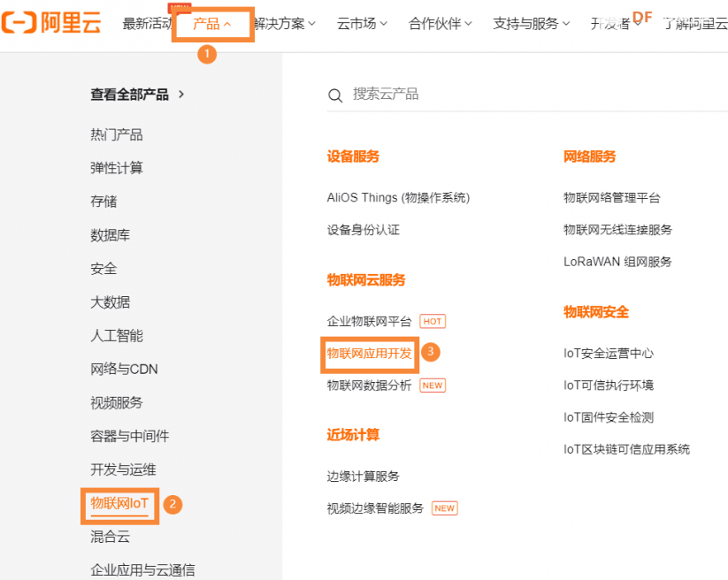The image size is (728, 580).
Task: Expand the 合作伙伴 menu
Action: [441, 23]
